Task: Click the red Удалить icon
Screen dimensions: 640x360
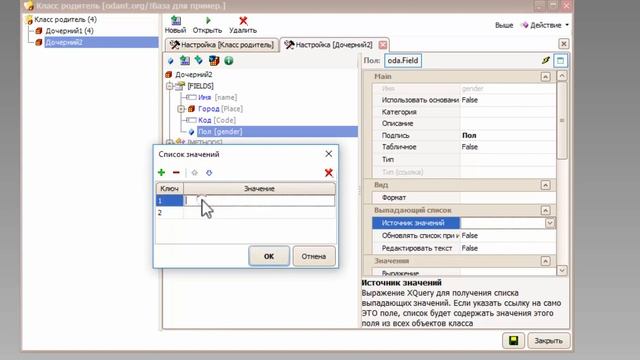Action: pyautogui.click(x=243, y=20)
